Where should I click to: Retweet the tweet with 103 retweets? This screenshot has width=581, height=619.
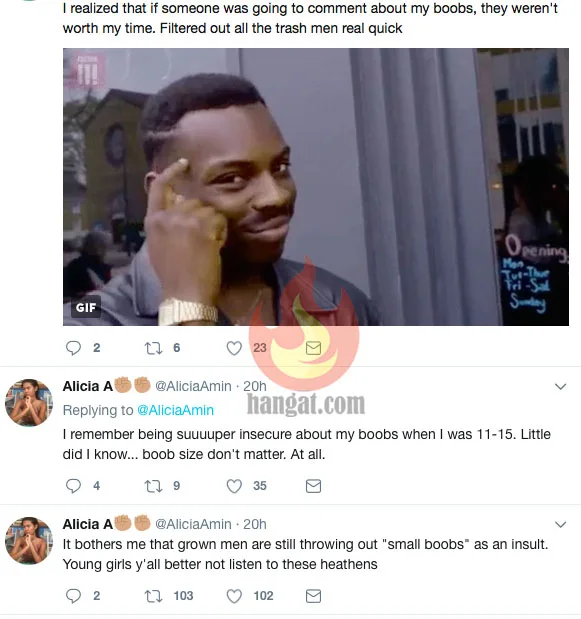point(153,596)
